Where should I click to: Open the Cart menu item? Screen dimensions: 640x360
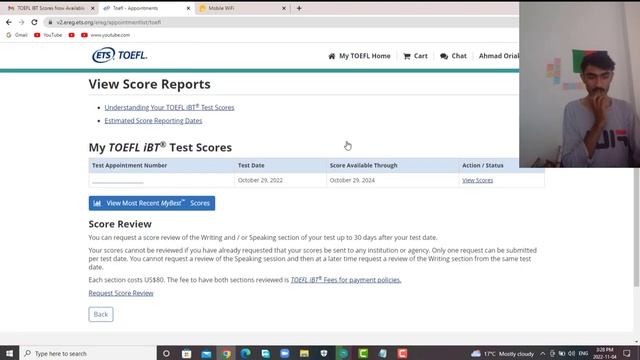pyautogui.click(x=415, y=56)
